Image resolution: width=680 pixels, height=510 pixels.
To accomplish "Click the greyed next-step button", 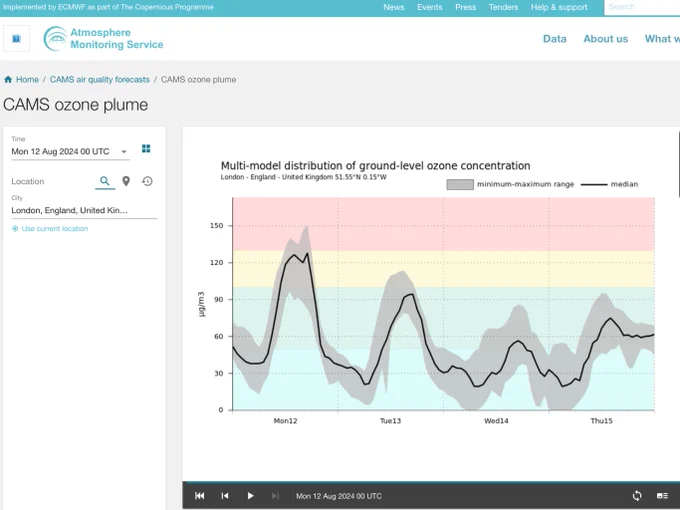I will click(x=275, y=496).
